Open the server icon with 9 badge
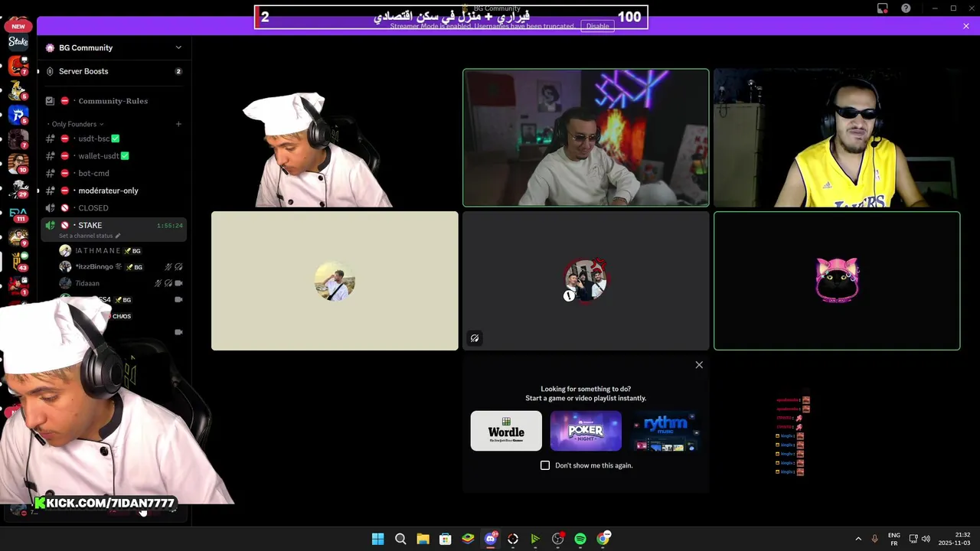The image size is (980, 551). point(18,236)
